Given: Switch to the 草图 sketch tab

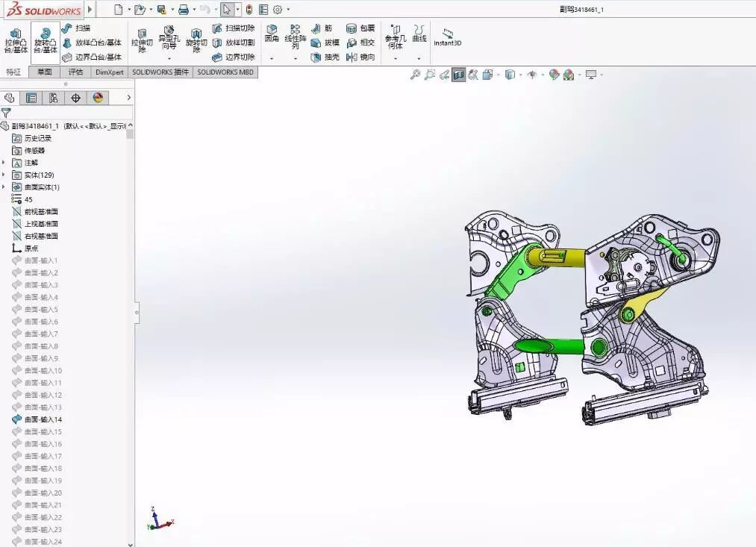Looking at the screenshot, I should click(44, 72).
